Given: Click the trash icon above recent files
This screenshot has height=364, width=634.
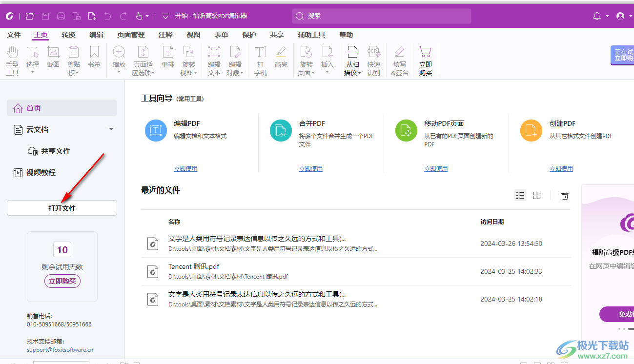Looking at the screenshot, I should coord(565,196).
